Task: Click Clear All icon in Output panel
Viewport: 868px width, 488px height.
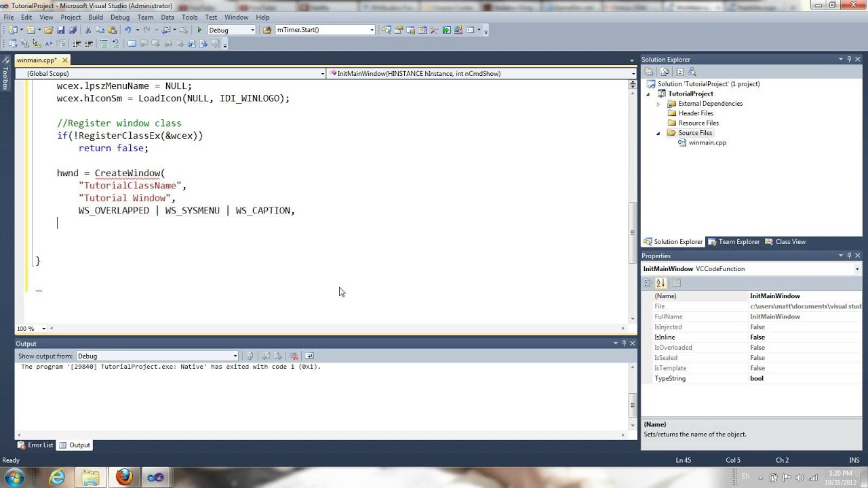Action: point(294,356)
